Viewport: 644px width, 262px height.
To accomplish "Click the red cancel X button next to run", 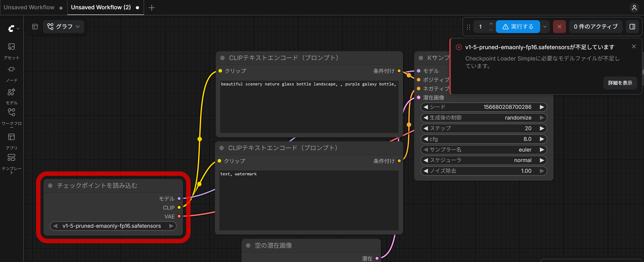I will tap(559, 27).
